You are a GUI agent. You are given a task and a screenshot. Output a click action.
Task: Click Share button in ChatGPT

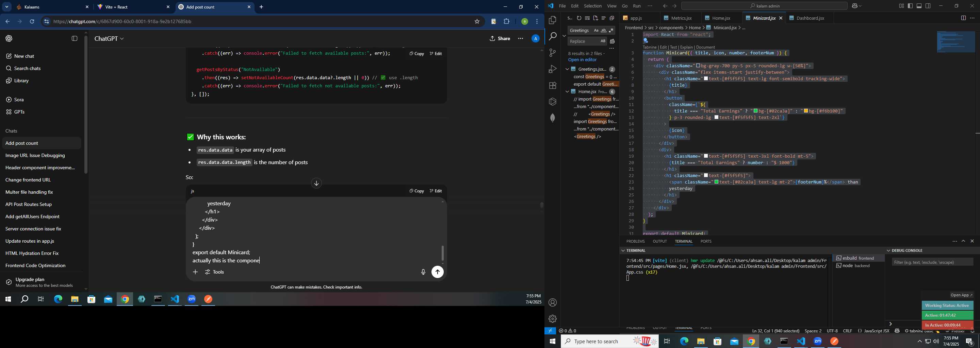500,38
